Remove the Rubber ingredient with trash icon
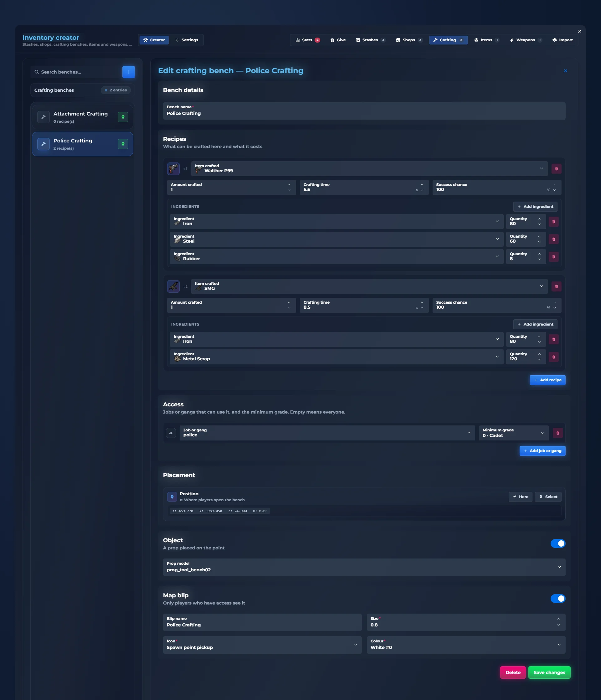The height and width of the screenshot is (700, 601). pos(554,257)
